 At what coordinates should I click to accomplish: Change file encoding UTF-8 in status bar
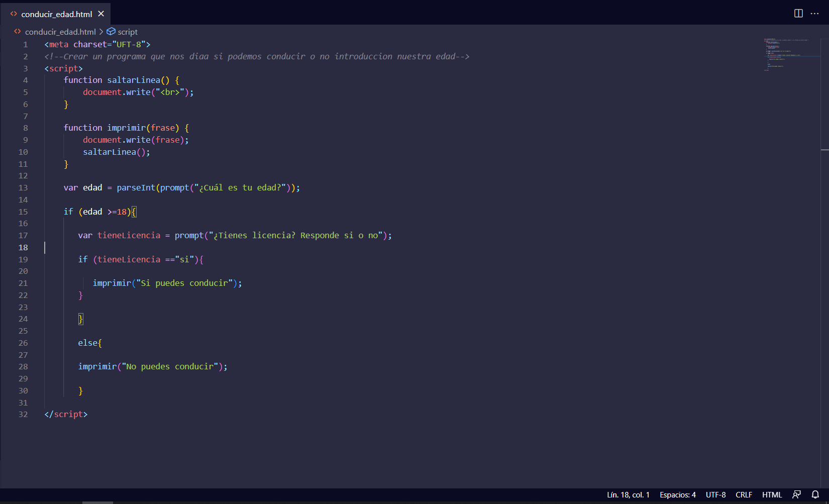click(x=715, y=495)
